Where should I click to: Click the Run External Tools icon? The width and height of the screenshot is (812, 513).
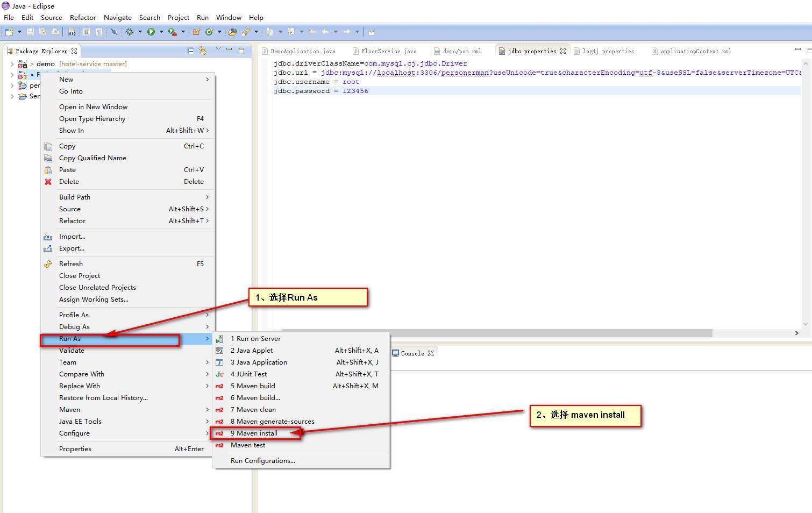172,32
